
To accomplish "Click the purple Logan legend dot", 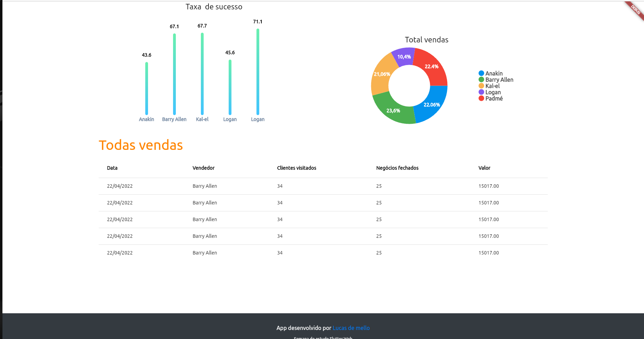I will pos(481,92).
